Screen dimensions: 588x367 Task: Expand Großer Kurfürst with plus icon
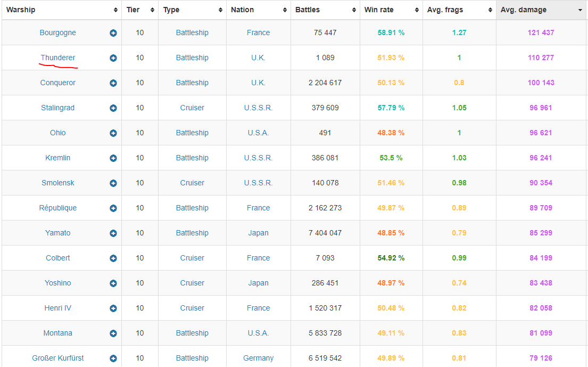[x=113, y=358]
